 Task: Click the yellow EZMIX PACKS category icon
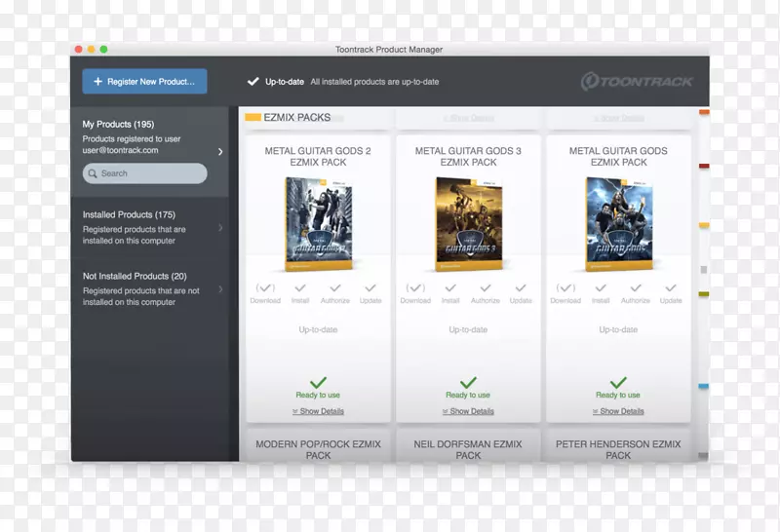pos(253,118)
